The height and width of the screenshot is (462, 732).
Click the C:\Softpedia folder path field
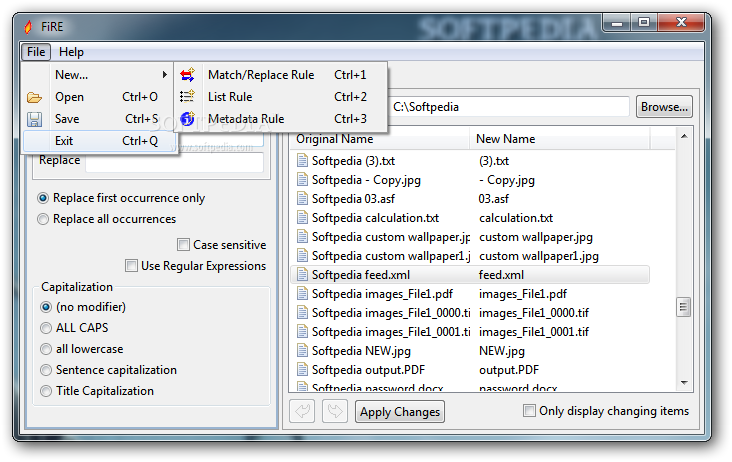coord(509,107)
